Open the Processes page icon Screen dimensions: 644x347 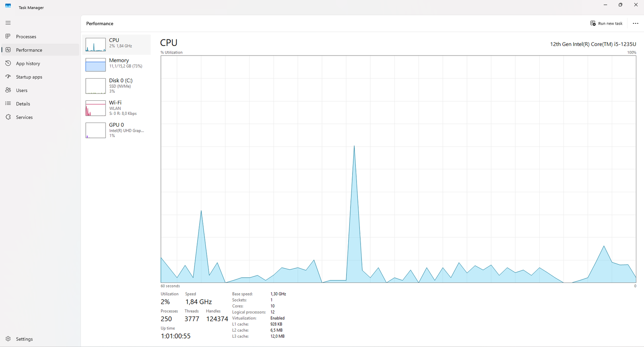click(x=8, y=36)
